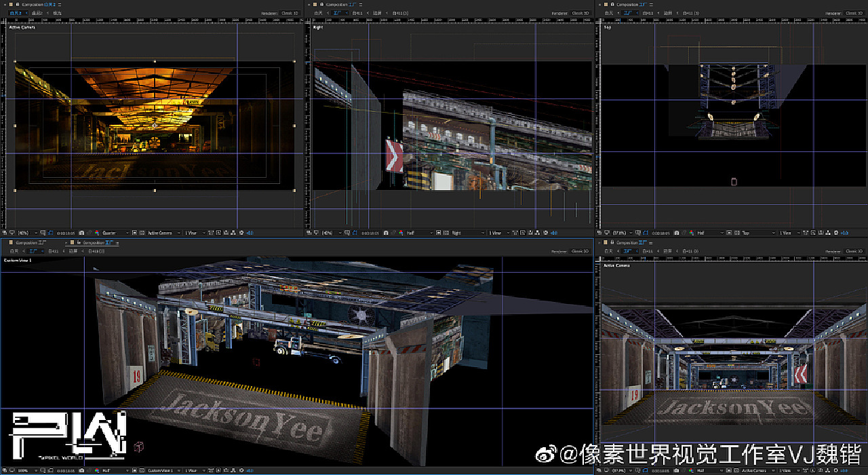The height and width of the screenshot is (475, 868).
Task: Reset exposure in 白天 2 viewer
Action: (241, 233)
